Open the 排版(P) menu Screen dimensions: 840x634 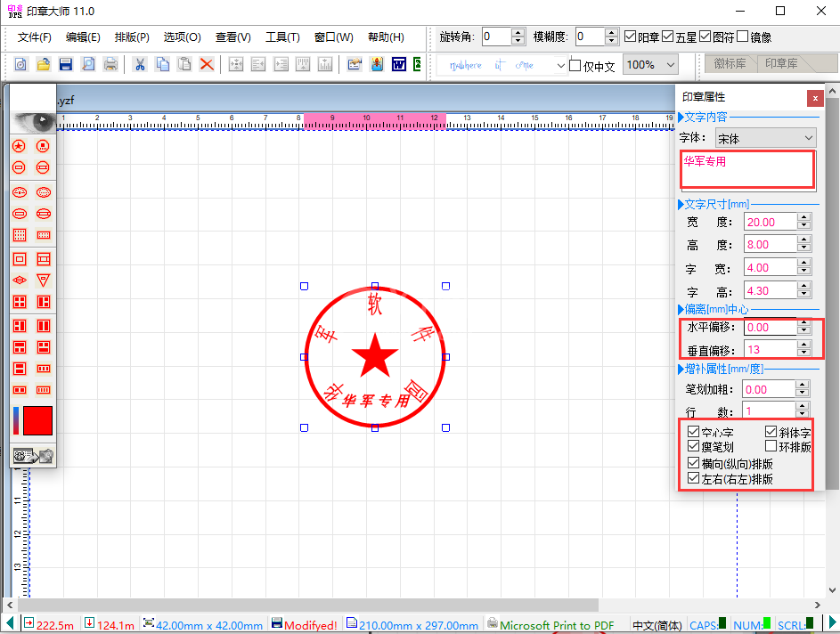click(x=132, y=37)
